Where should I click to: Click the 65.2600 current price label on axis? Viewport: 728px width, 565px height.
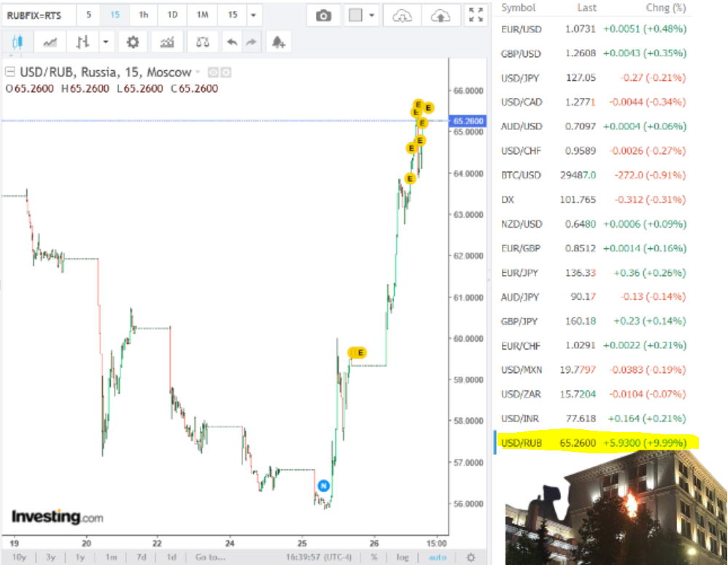(x=468, y=121)
